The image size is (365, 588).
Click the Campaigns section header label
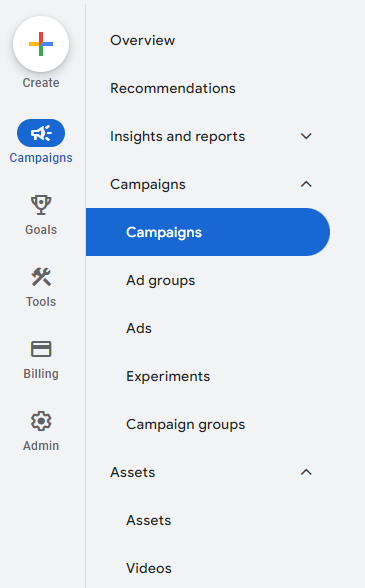148,184
